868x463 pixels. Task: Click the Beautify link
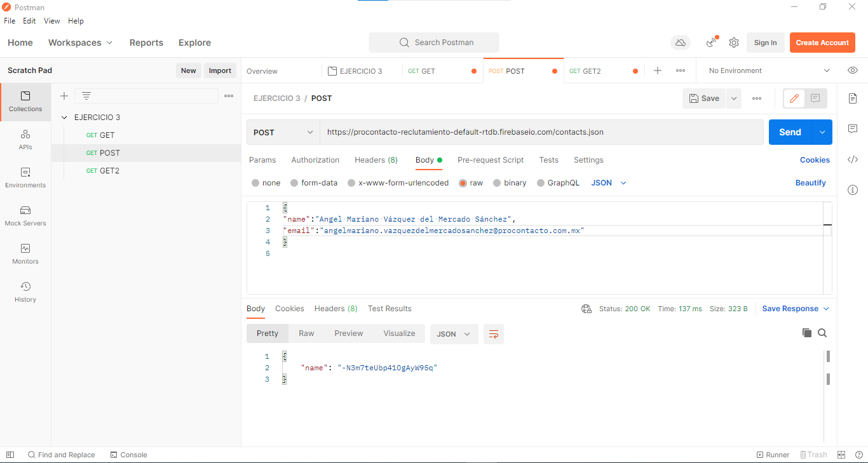(x=811, y=182)
